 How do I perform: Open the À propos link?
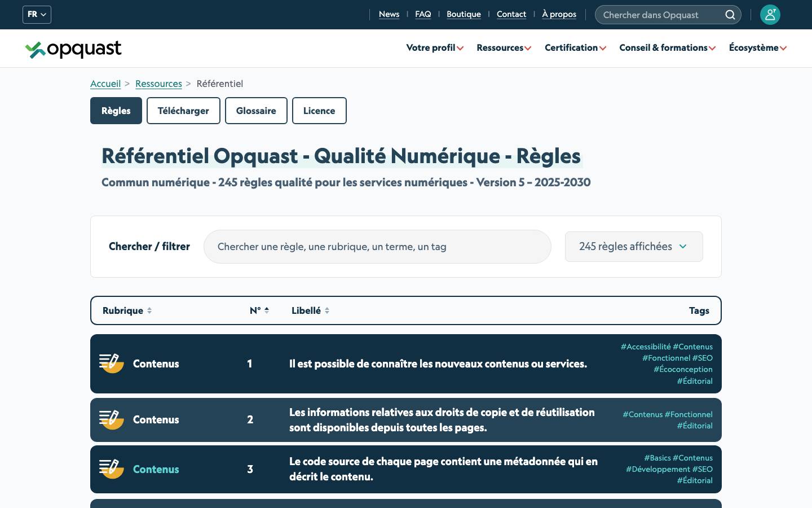559,15
